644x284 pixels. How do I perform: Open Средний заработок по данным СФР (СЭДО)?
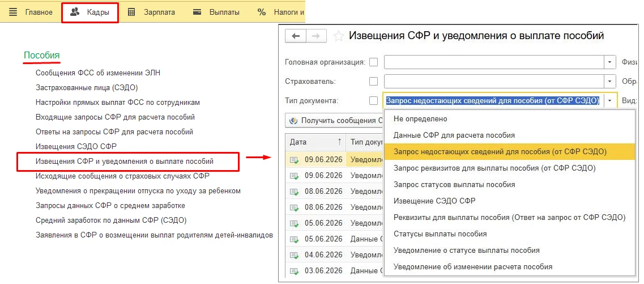[111, 221]
